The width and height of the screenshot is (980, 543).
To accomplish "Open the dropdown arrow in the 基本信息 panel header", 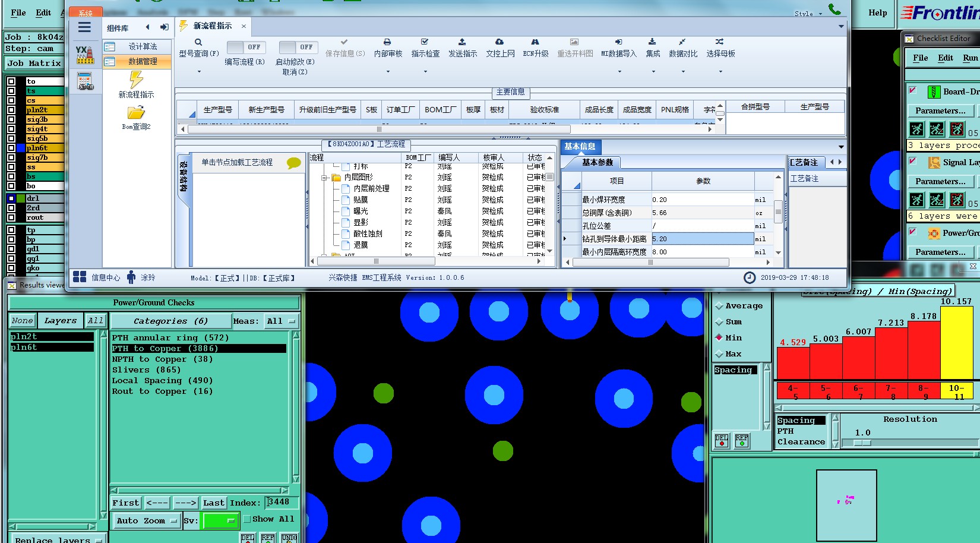I will coord(841,147).
